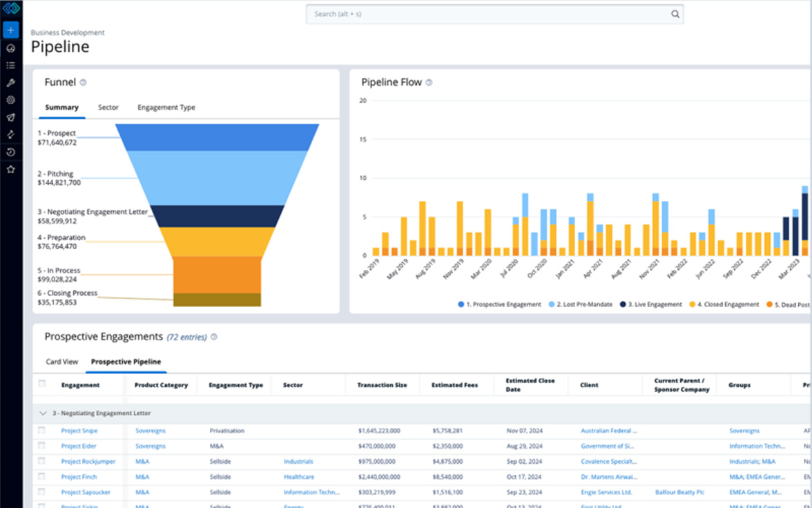The width and height of the screenshot is (812, 508).
Task: Collapse the Negotiating Engagement Letter group
Action: coord(44,413)
